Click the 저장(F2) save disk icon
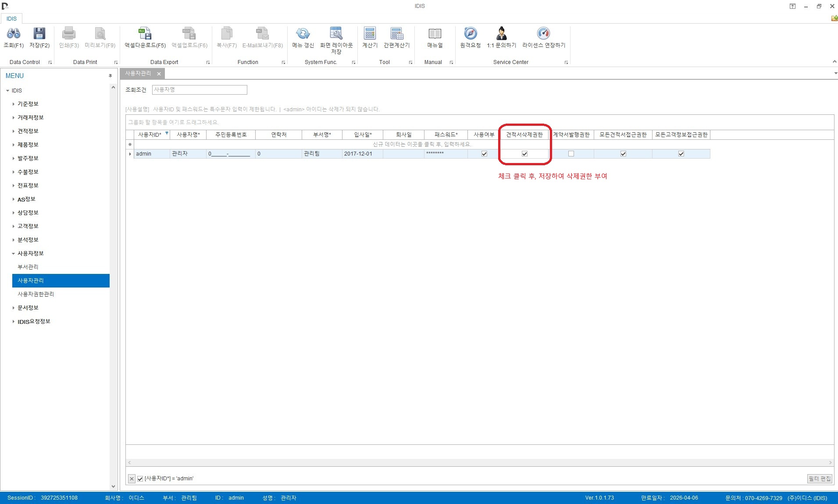 (x=39, y=34)
